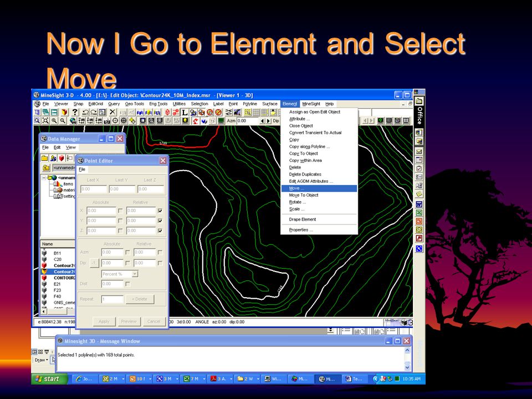The image size is (532, 399).
Task: Open the Data Manager View menu
Action: coord(70,147)
